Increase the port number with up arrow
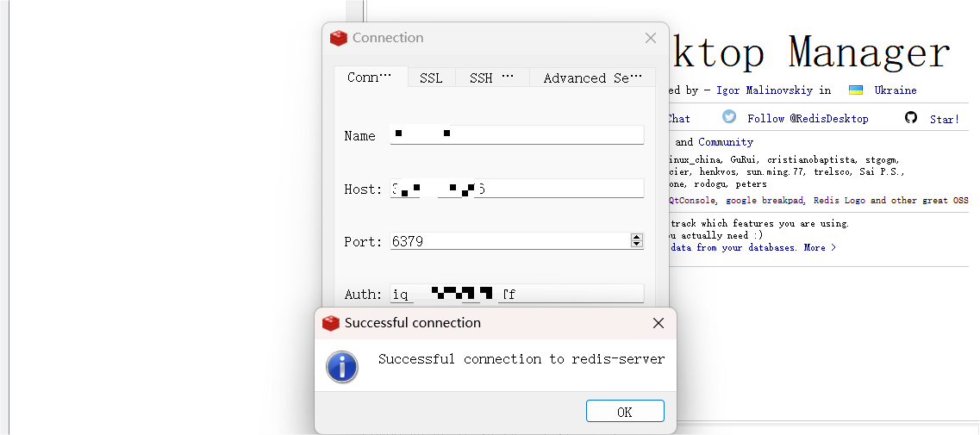 click(637, 237)
